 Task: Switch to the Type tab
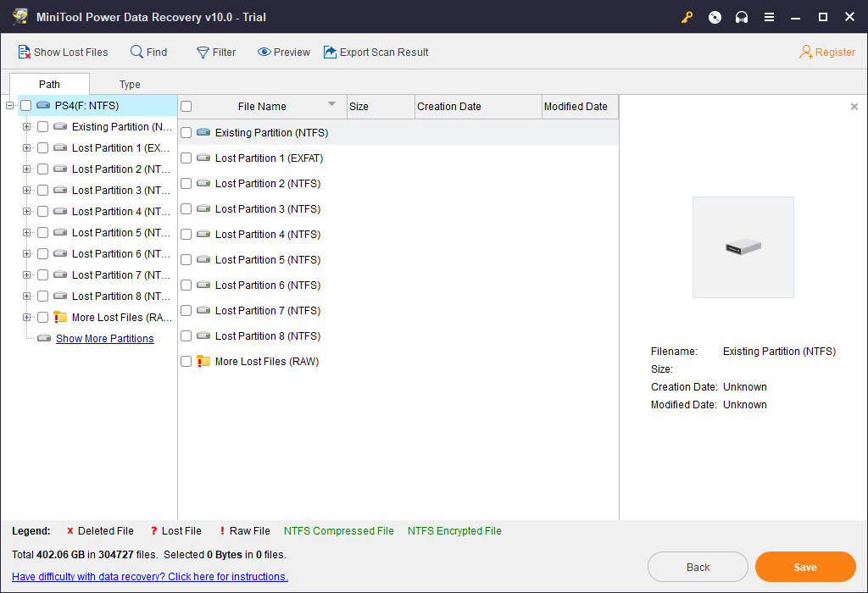[x=130, y=84]
